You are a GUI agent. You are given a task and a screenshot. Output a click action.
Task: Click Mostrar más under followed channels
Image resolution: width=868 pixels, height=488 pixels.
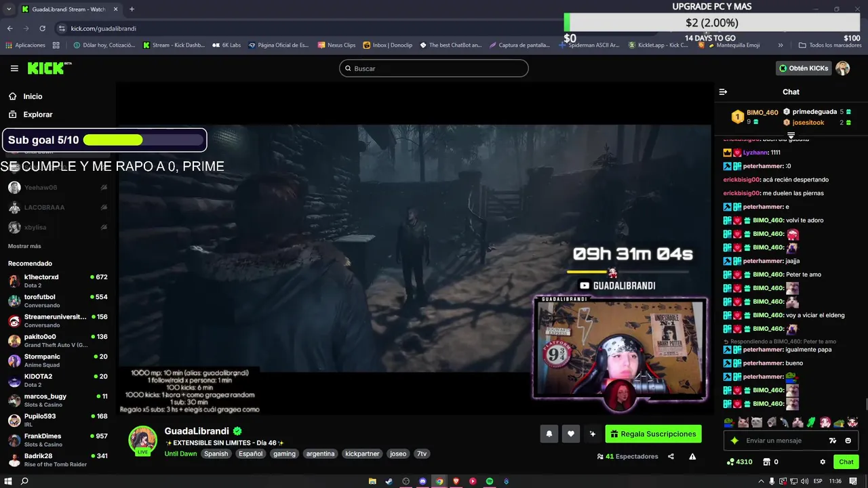[x=24, y=246]
